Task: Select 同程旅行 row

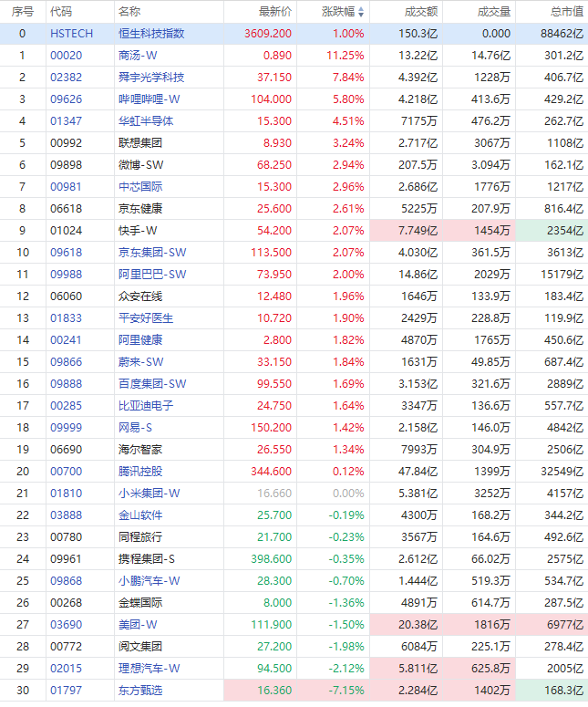Action: pyautogui.click(x=294, y=537)
